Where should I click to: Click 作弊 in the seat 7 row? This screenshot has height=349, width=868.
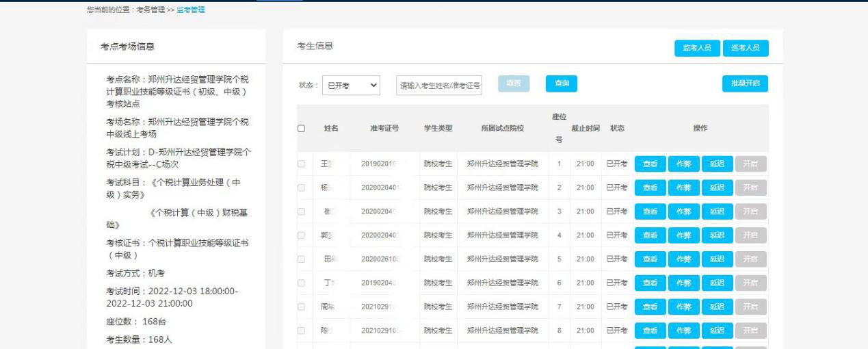tap(683, 307)
